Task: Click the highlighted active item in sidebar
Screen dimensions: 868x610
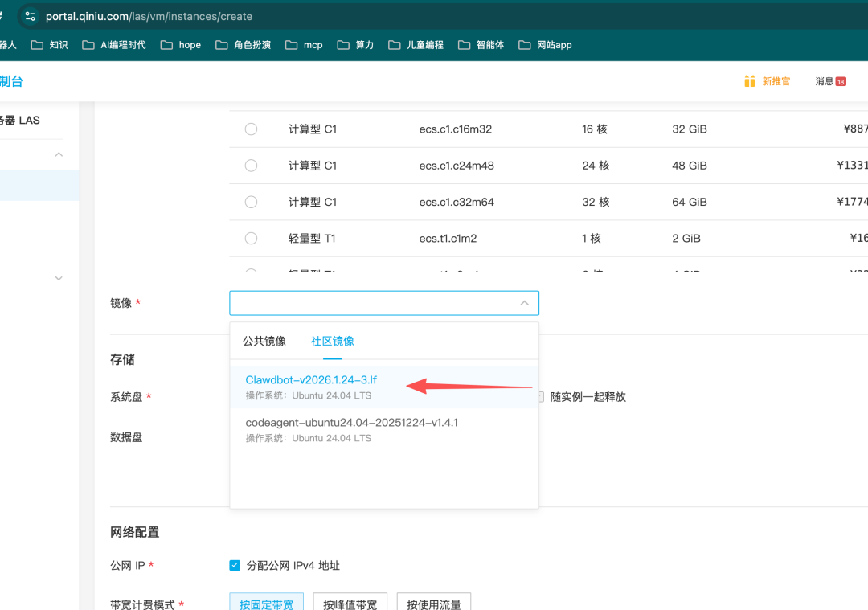Action: point(39,186)
